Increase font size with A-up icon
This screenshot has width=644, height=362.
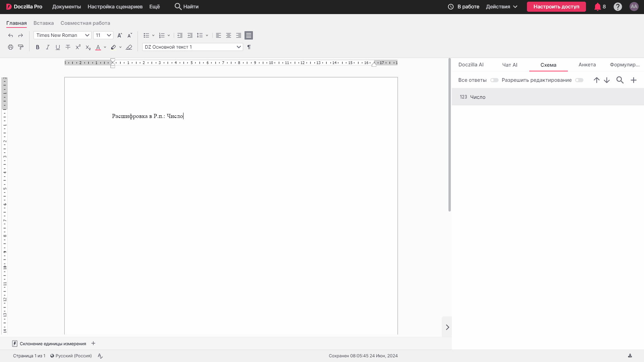pos(120,36)
